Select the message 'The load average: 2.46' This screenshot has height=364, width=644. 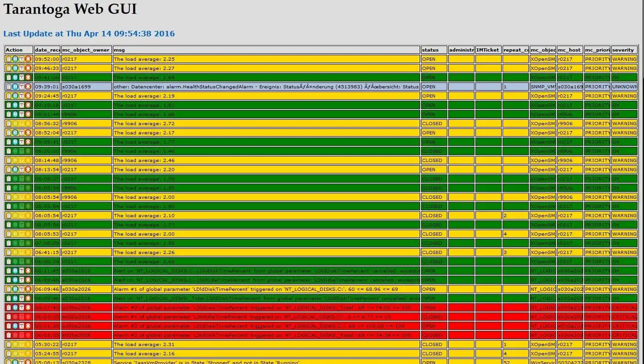(x=144, y=160)
